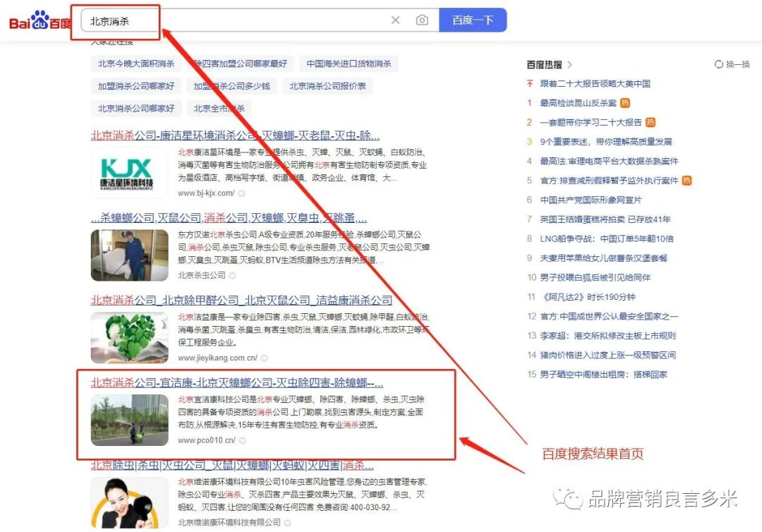Open hot search 猪肉价格进入过度上涨一级预警区间
This screenshot has width=762, height=532.
pos(607,355)
